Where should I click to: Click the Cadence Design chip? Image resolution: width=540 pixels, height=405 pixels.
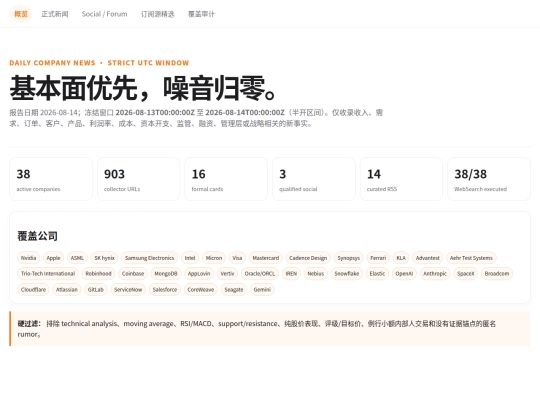point(308,258)
